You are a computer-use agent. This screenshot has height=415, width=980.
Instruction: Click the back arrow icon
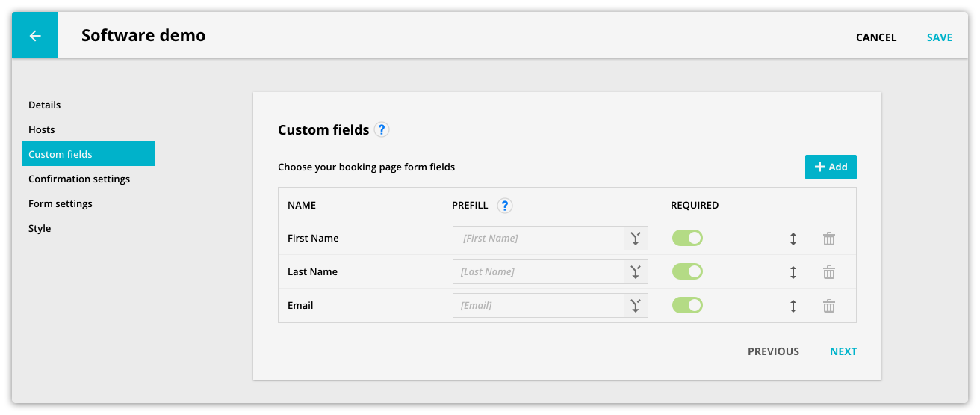click(35, 36)
